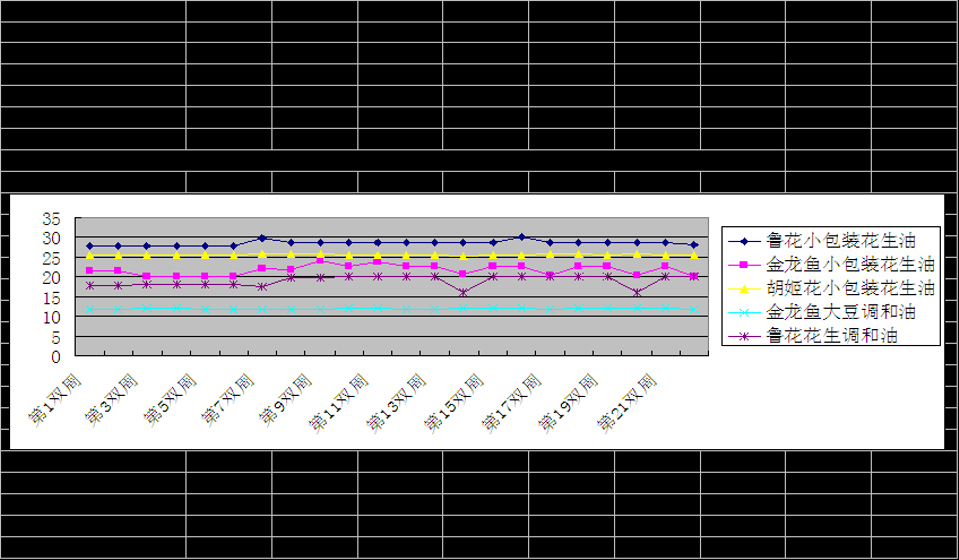The width and height of the screenshot is (959, 560).
Task: Click the 10 value on vertical axis
Action: 51,317
